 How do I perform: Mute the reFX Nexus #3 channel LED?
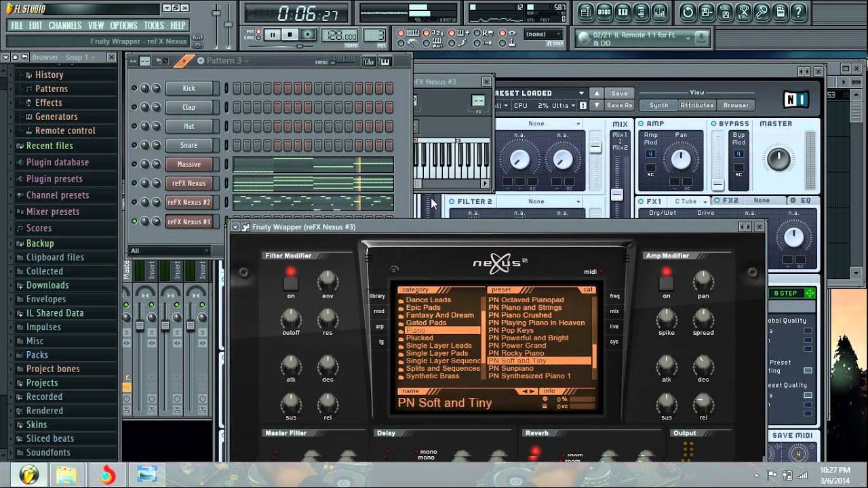pos(134,221)
